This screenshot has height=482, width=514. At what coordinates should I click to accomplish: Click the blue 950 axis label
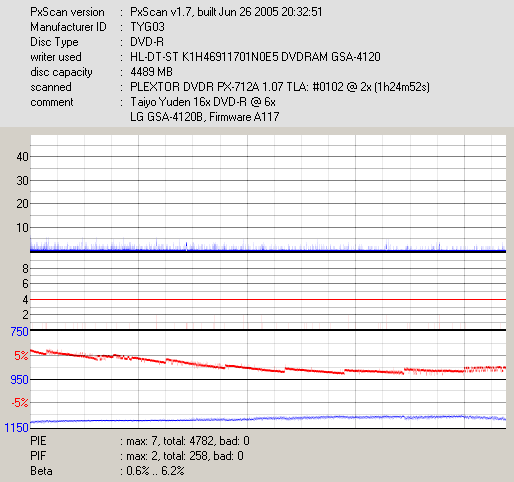tap(19, 379)
